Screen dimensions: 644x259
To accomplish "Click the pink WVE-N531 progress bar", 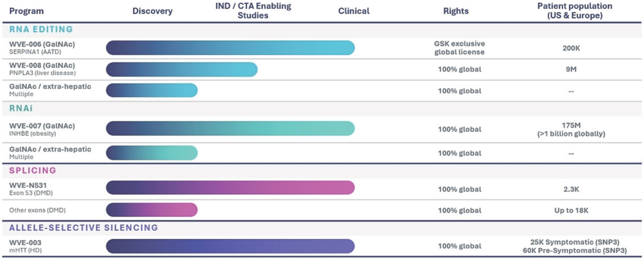I will 230,188.
